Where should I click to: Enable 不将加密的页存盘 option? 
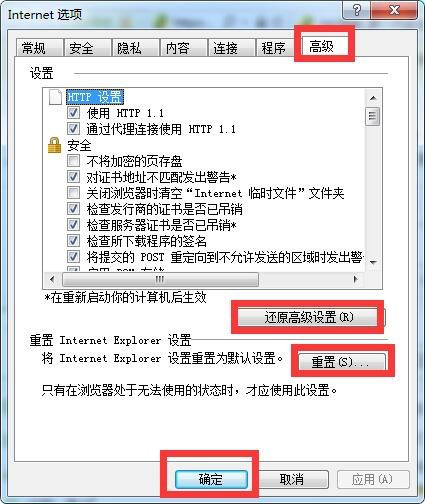pos(73,161)
